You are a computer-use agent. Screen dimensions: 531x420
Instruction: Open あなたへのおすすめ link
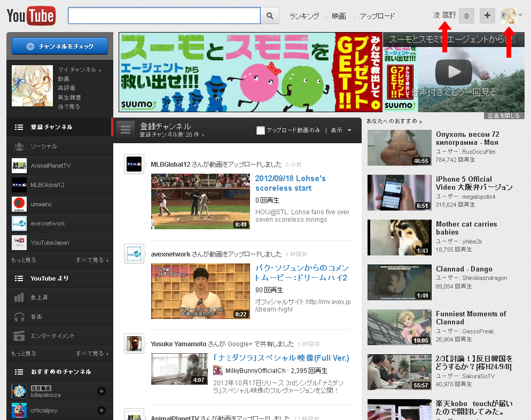pos(394,121)
